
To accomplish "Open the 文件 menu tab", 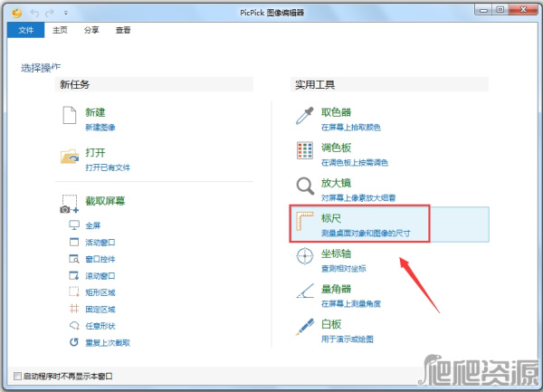I will [x=26, y=30].
